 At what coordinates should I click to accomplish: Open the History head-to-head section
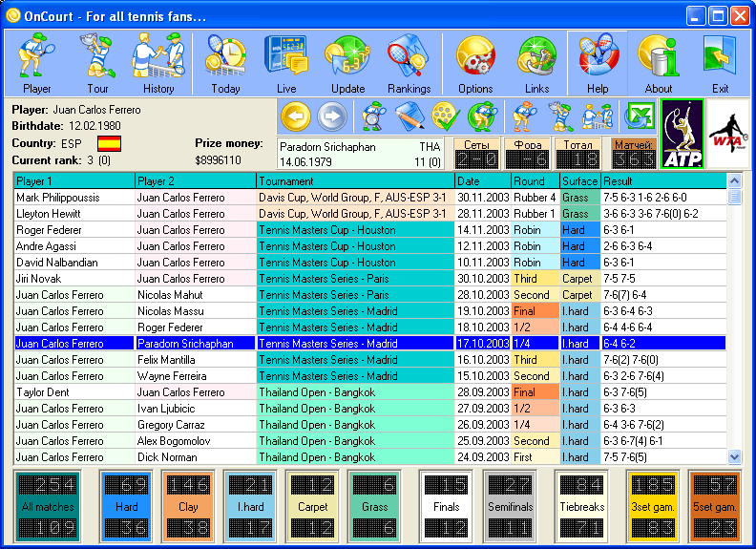(x=158, y=63)
